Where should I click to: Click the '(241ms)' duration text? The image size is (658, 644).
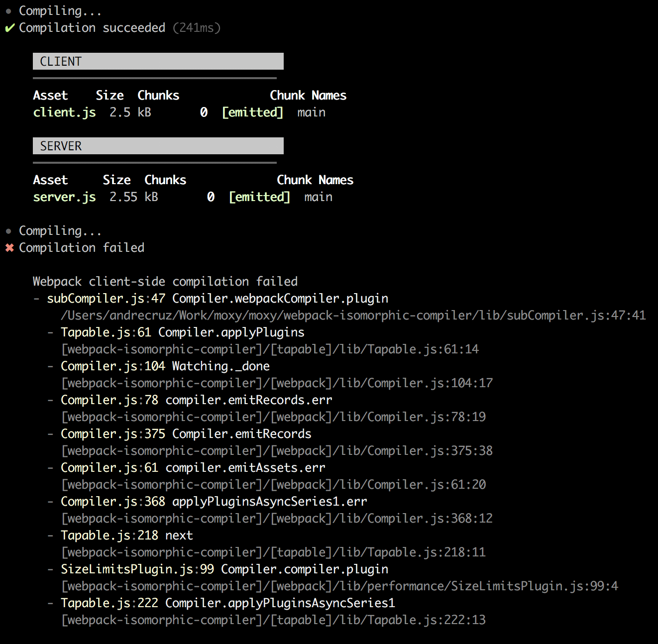tap(197, 28)
